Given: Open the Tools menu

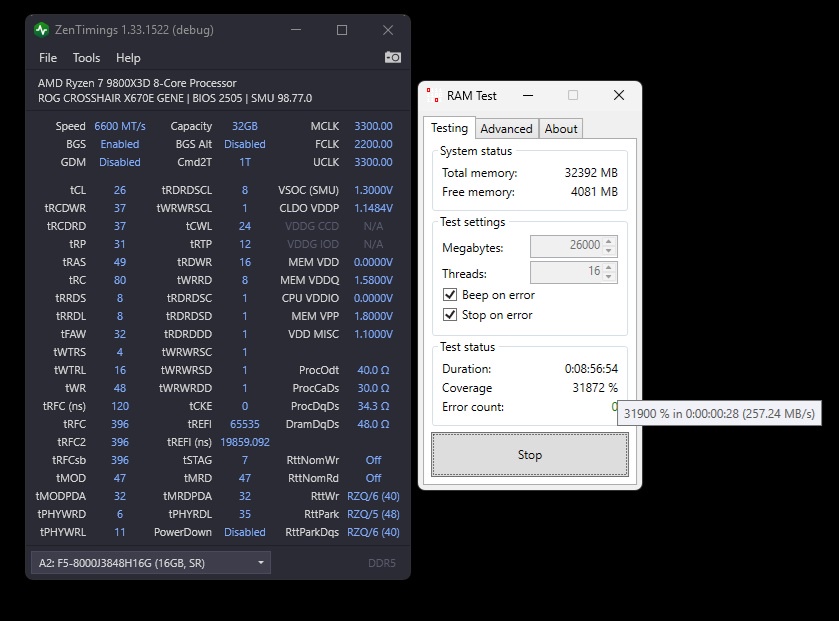Looking at the screenshot, I should [x=87, y=58].
